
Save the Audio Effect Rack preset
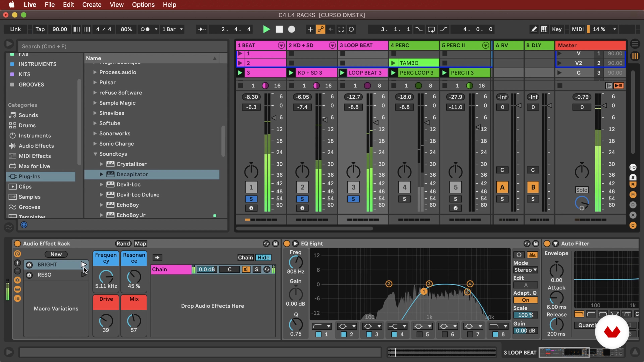point(275,244)
